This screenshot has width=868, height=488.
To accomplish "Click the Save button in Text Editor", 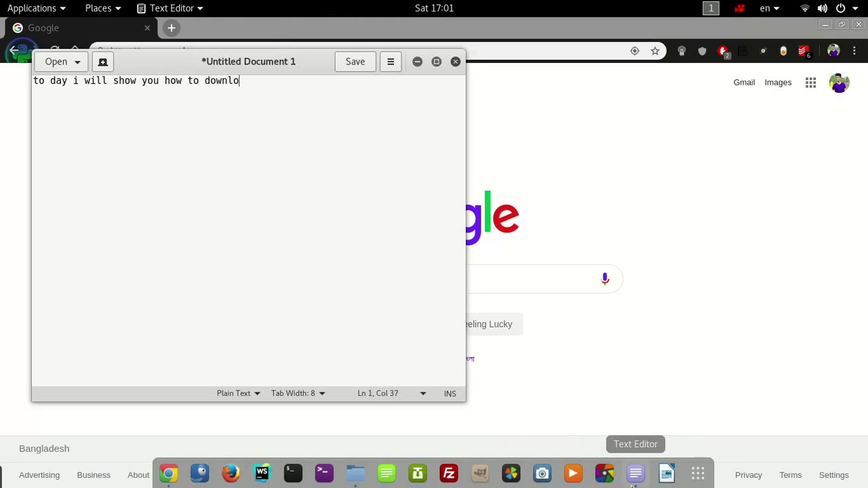I will click(355, 62).
